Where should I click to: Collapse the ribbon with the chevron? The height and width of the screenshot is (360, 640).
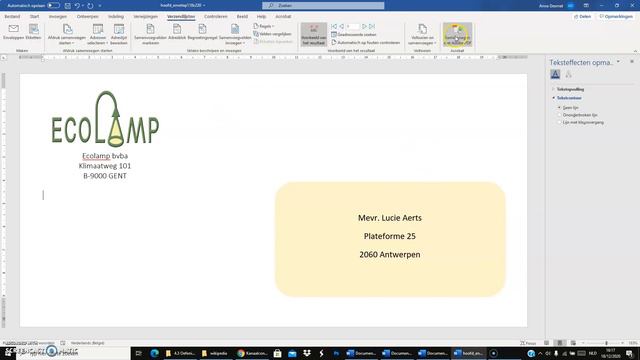(x=635, y=51)
